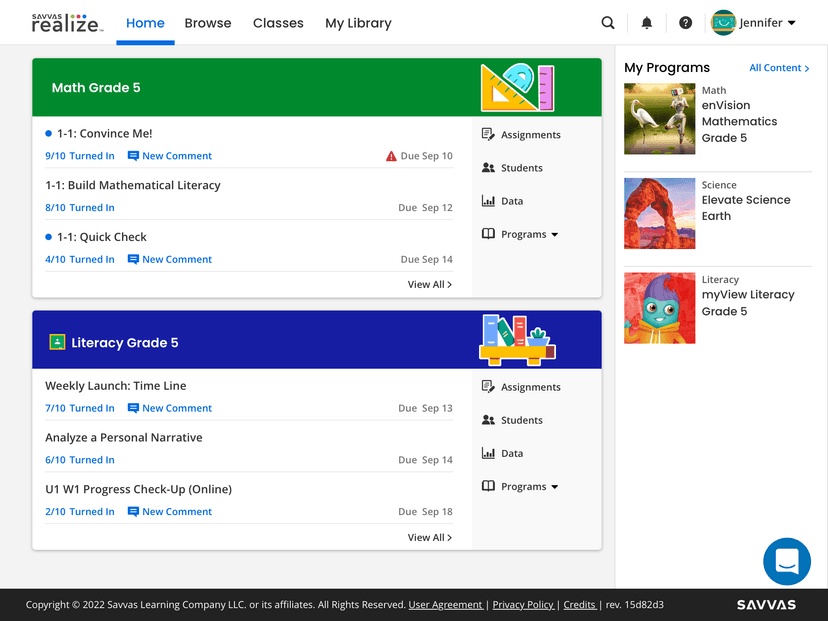Open the Elevate Science Earth program thumbnail
Viewport: 828px width, 621px height.
(659, 213)
